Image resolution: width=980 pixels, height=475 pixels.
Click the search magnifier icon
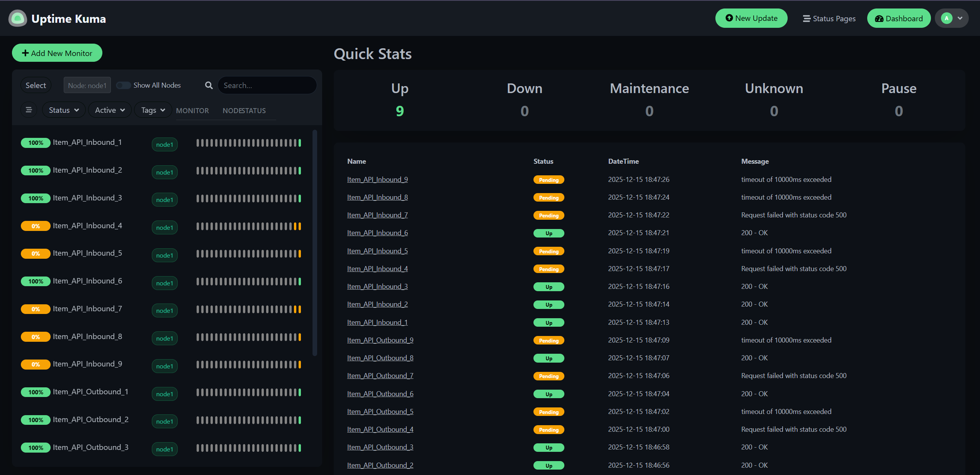tap(209, 85)
